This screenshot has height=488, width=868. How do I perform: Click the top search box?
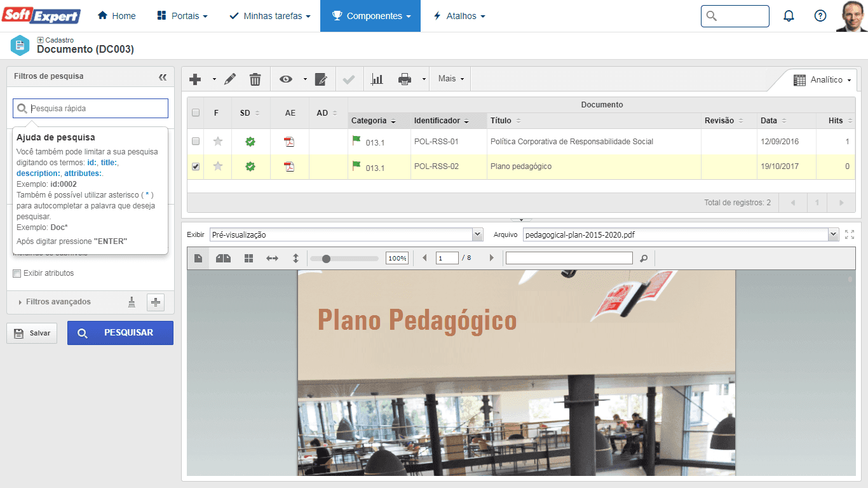(735, 16)
